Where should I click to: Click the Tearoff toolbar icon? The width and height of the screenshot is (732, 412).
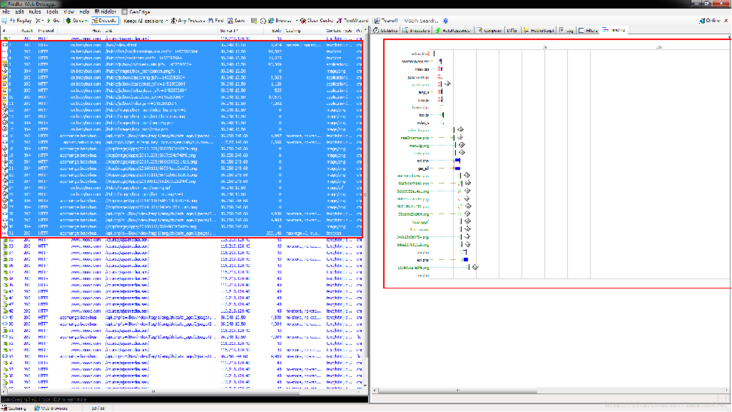coord(387,20)
